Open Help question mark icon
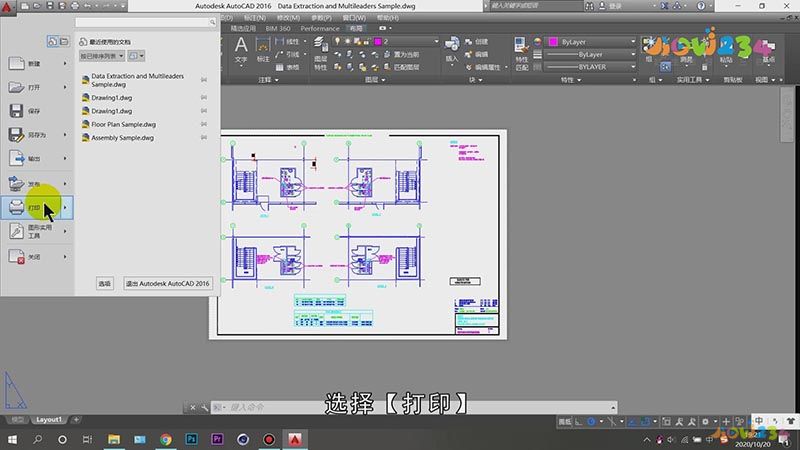 701,6
